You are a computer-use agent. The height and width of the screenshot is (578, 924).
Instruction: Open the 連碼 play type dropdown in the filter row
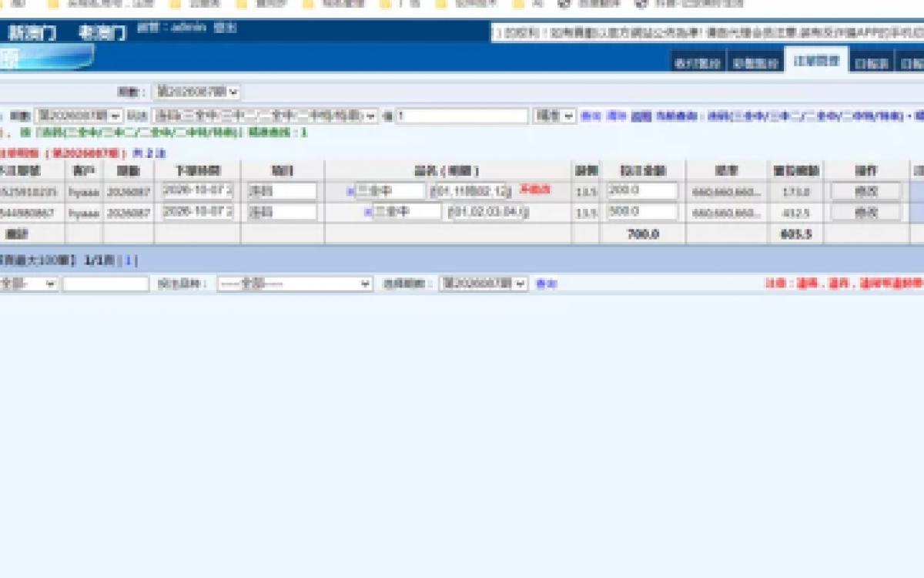tap(265, 116)
